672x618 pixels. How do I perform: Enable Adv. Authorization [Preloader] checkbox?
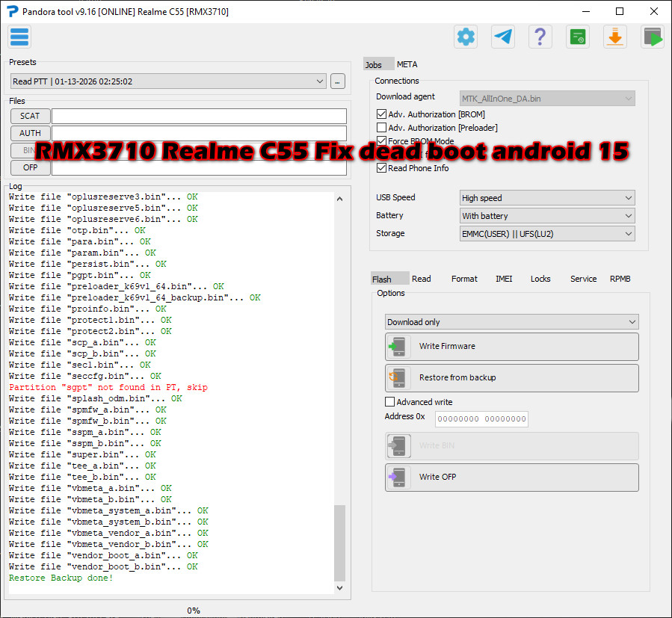coord(381,128)
